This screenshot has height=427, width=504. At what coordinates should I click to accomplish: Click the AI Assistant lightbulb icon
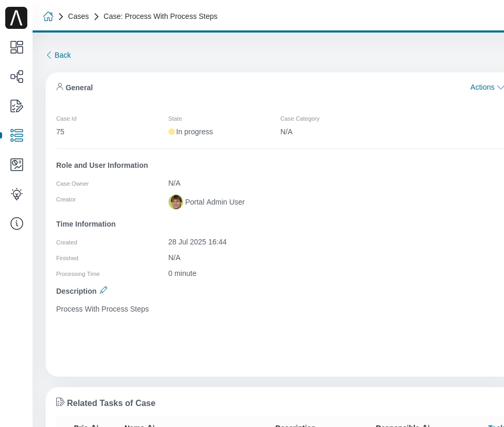pyautogui.click(x=17, y=194)
